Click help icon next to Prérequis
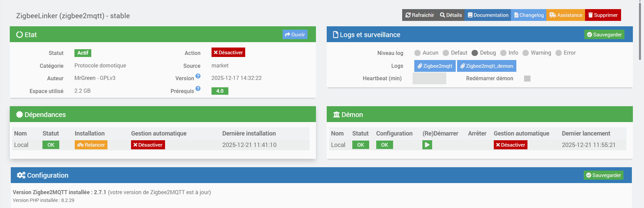The width and height of the screenshot is (644, 208). pos(198,89)
